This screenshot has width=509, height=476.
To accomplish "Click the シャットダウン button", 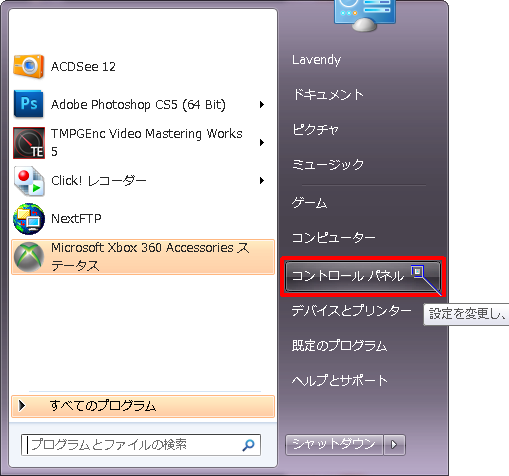I will click(x=334, y=445).
